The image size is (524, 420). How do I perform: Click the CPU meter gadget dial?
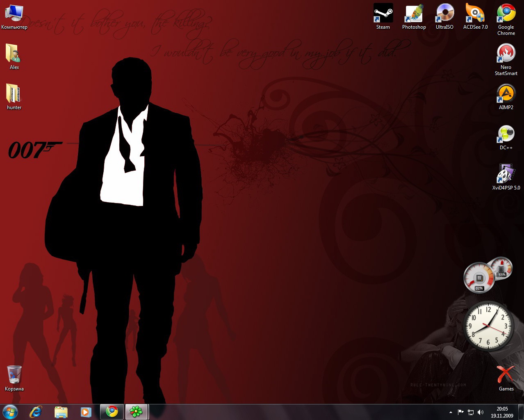coord(479,278)
